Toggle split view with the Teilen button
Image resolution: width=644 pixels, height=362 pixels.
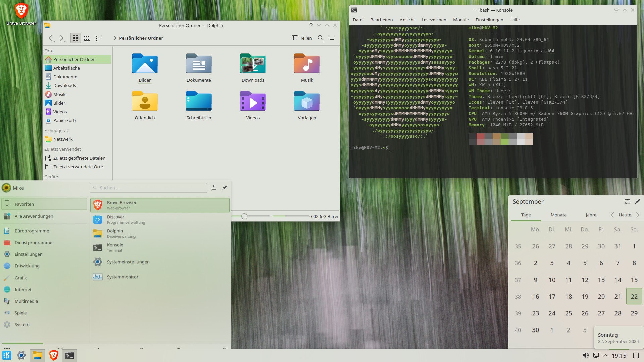301,38
